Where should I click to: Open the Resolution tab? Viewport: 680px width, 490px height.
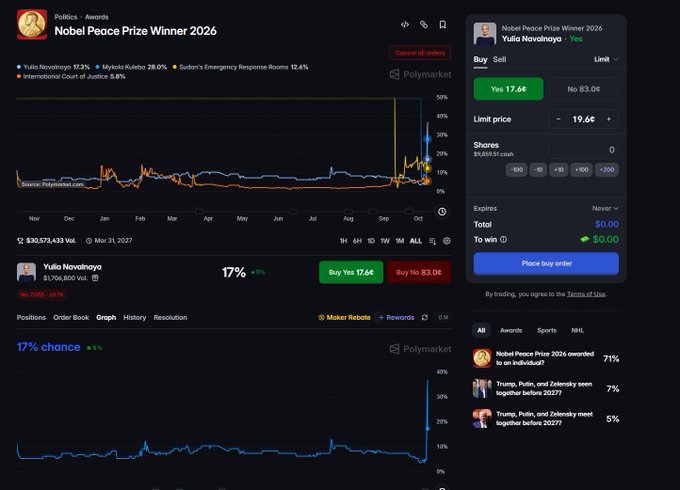click(x=170, y=317)
